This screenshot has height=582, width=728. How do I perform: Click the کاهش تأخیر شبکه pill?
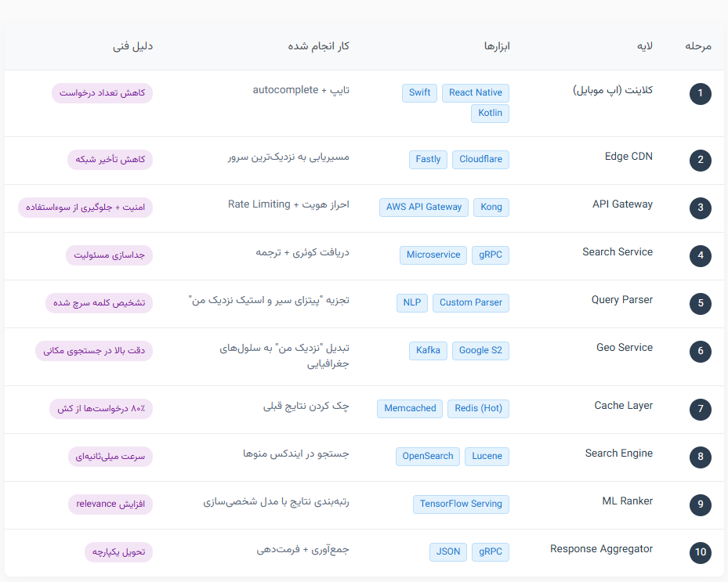point(111,159)
